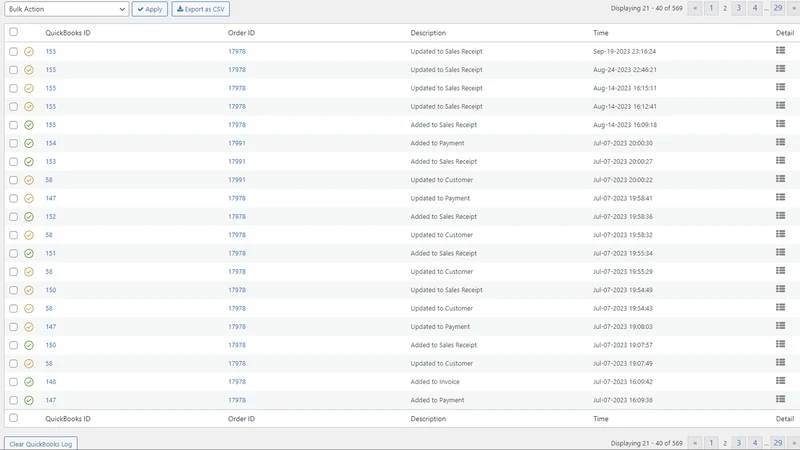Screen dimensions: 800x450
Task: Open Order ID 17991 in Added to Payment row
Action: pos(237,143)
